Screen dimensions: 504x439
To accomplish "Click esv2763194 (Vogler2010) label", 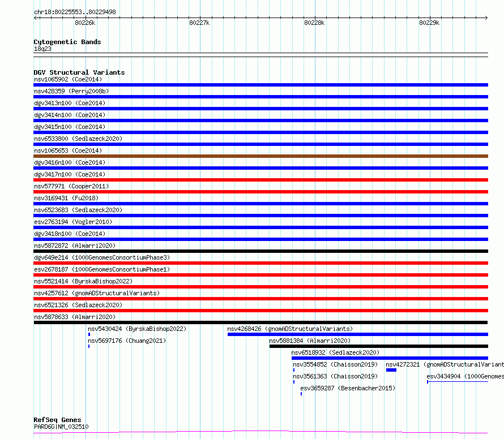I will point(73,222).
